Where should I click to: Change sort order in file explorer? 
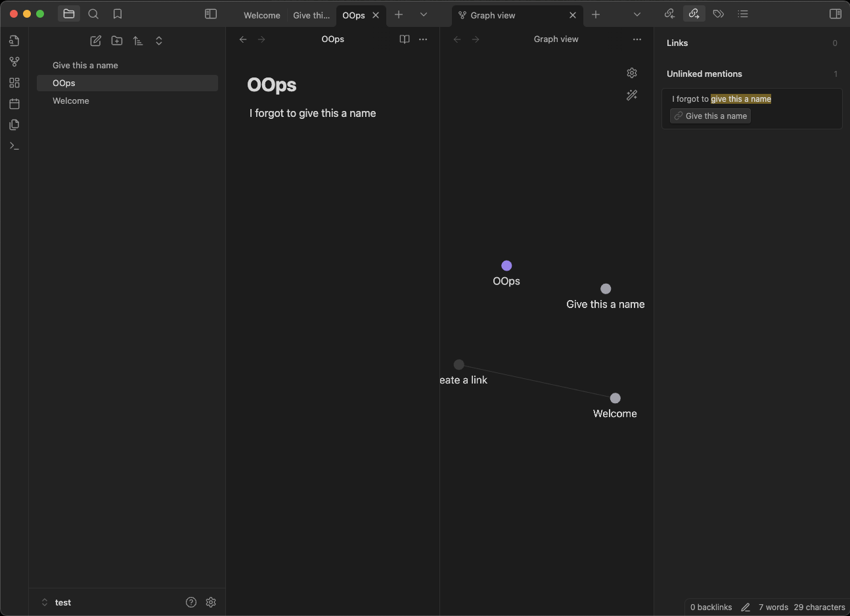138,41
